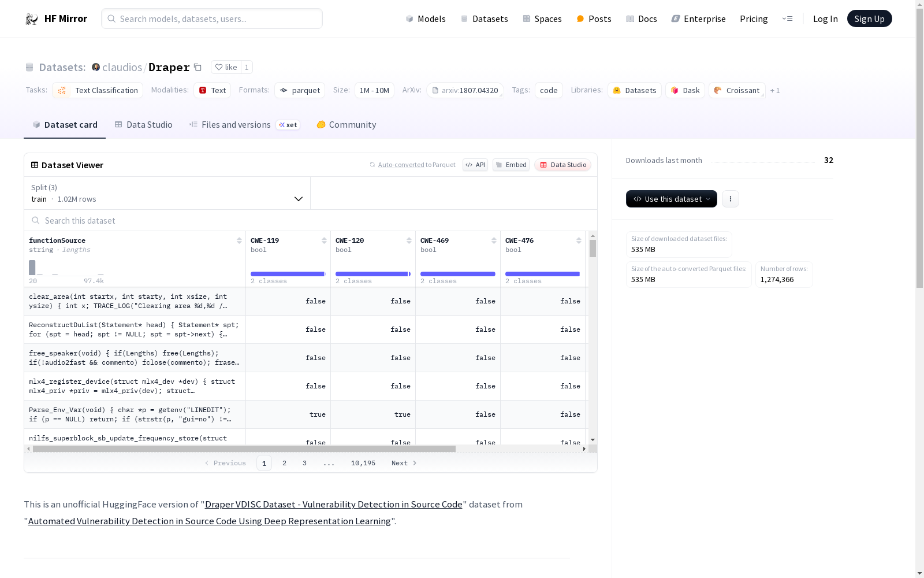Click the Croissant library tag

point(737,90)
